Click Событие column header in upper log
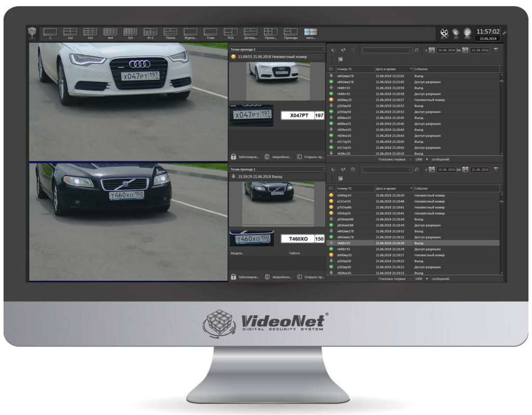 pos(456,69)
